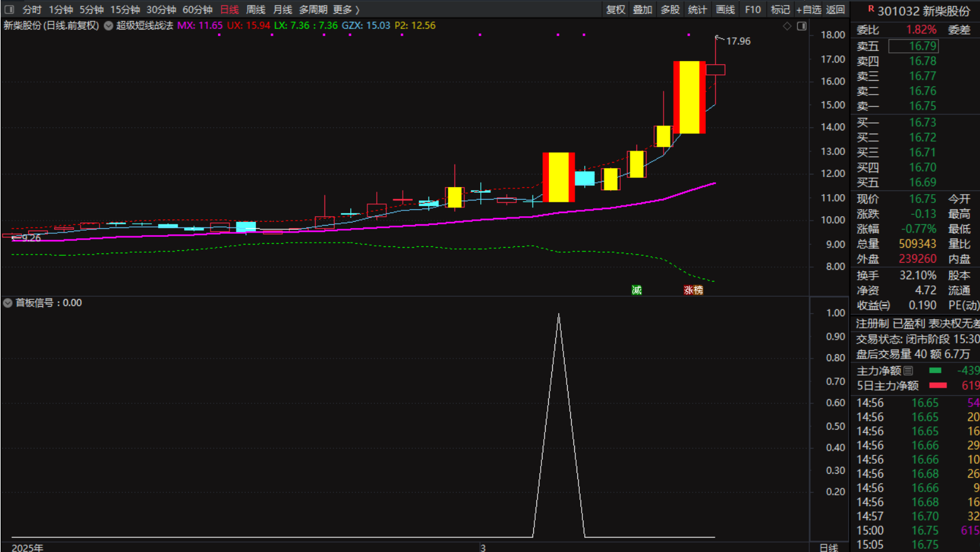Click the red R badge beside stock code

tap(870, 9)
